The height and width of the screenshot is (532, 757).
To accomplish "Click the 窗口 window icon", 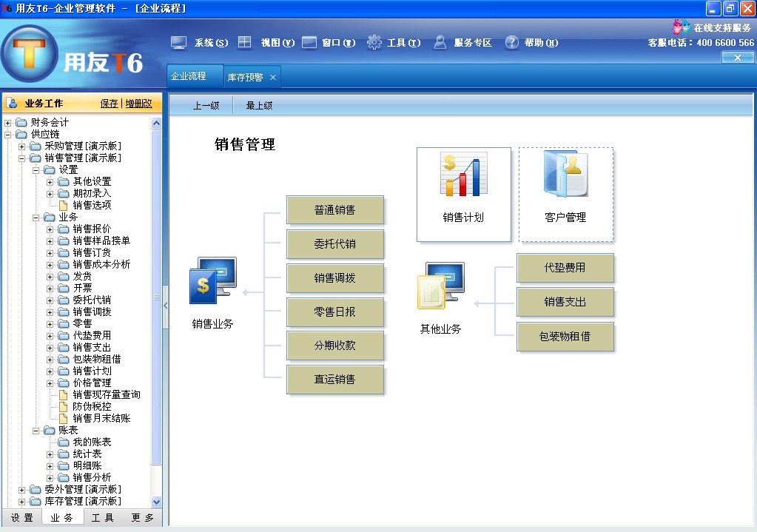I will [309, 42].
